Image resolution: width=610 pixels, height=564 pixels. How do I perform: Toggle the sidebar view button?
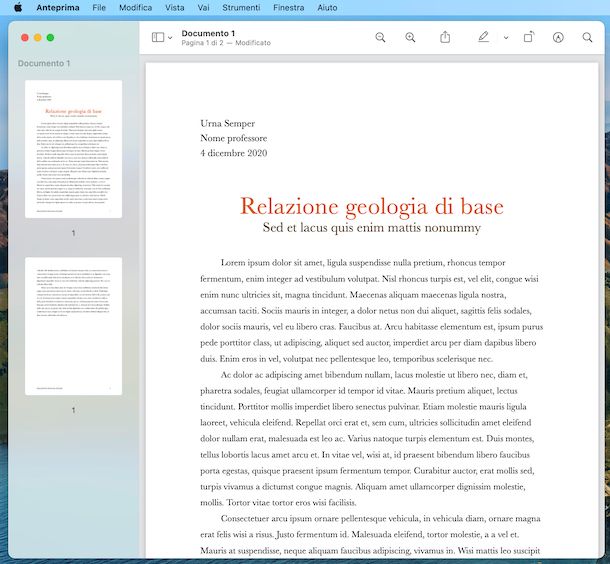tap(158, 37)
